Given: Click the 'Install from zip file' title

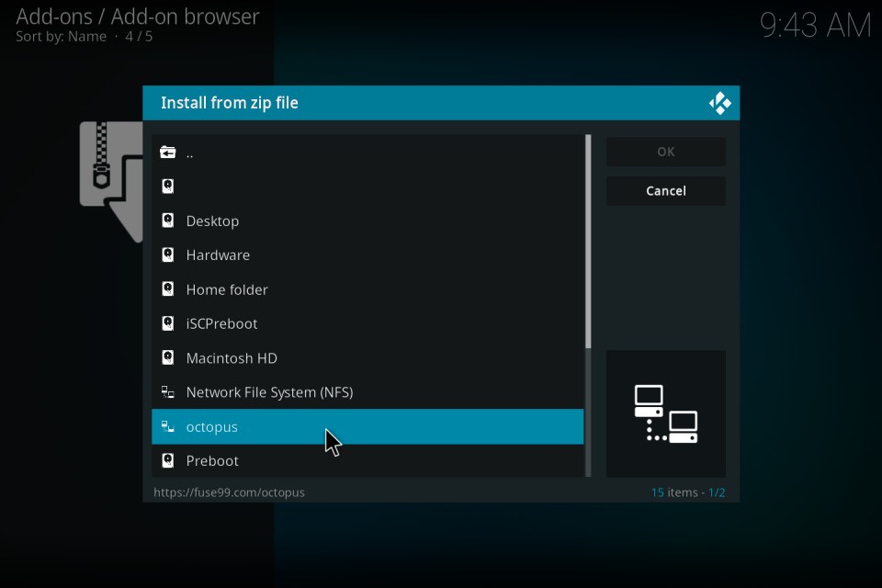Looking at the screenshot, I should pyautogui.click(x=230, y=103).
